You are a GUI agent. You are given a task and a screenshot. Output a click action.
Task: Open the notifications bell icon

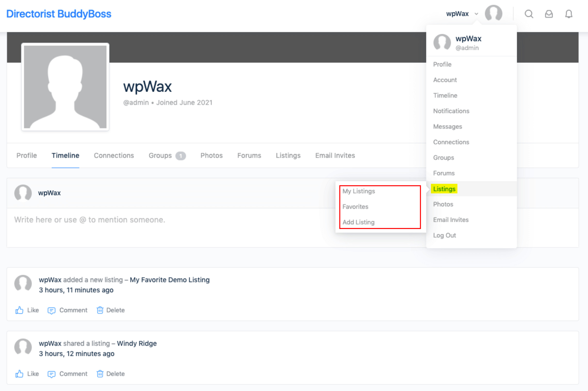pos(569,14)
